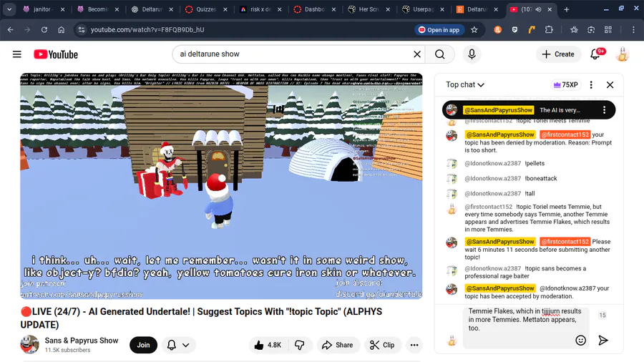The image size is (644, 362).
Task: Expand the tab search dropdown arrow
Action: pyautogui.click(x=9, y=9)
